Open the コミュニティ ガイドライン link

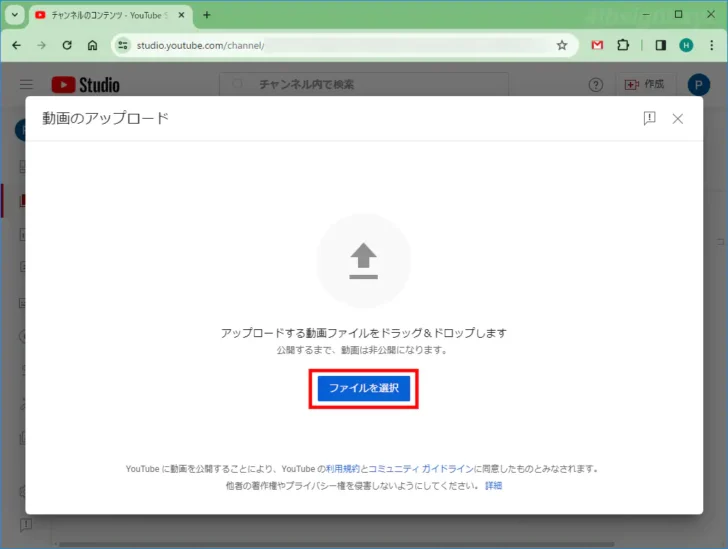tap(421, 469)
